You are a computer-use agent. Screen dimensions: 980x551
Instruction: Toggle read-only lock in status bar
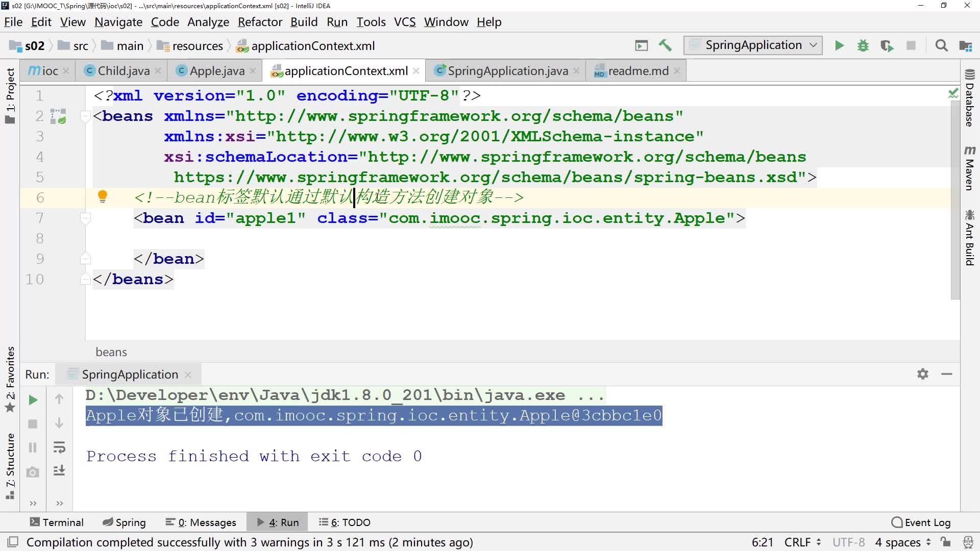pyautogui.click(x=945, y=542)
